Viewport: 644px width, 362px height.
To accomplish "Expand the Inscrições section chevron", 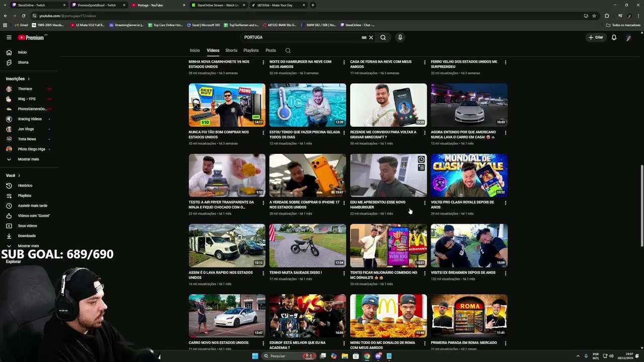I will tap(29, 79).
